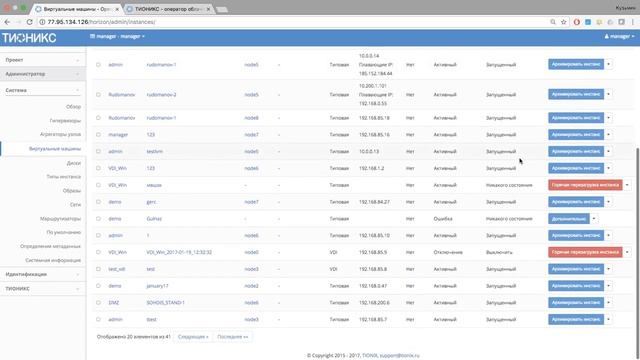Click the page vertical scrollbar thumb

(x=638, y=253)
